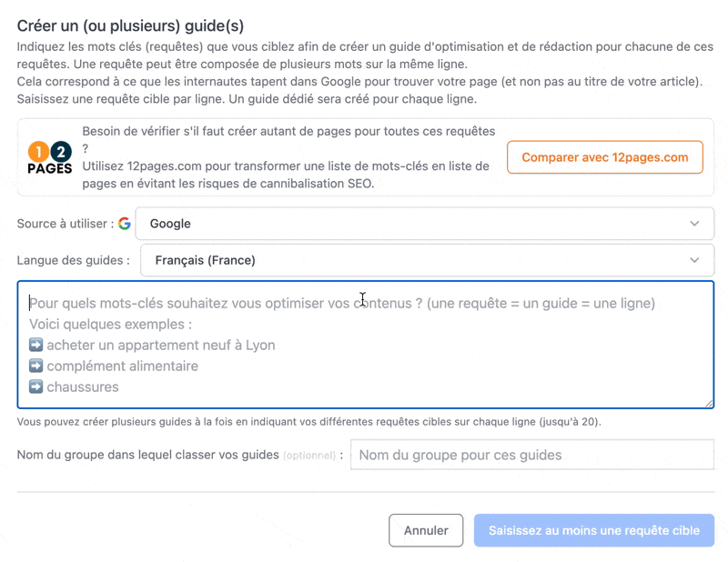Click arrow emoji before 'complément alimentaire'
Image resolution: width=728 pixels, height=562 pixels.
click(36, 366)
